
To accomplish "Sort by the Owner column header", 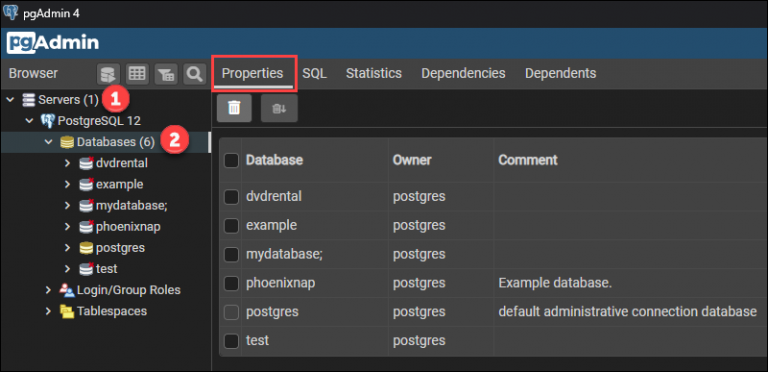I will click(412, 160).
